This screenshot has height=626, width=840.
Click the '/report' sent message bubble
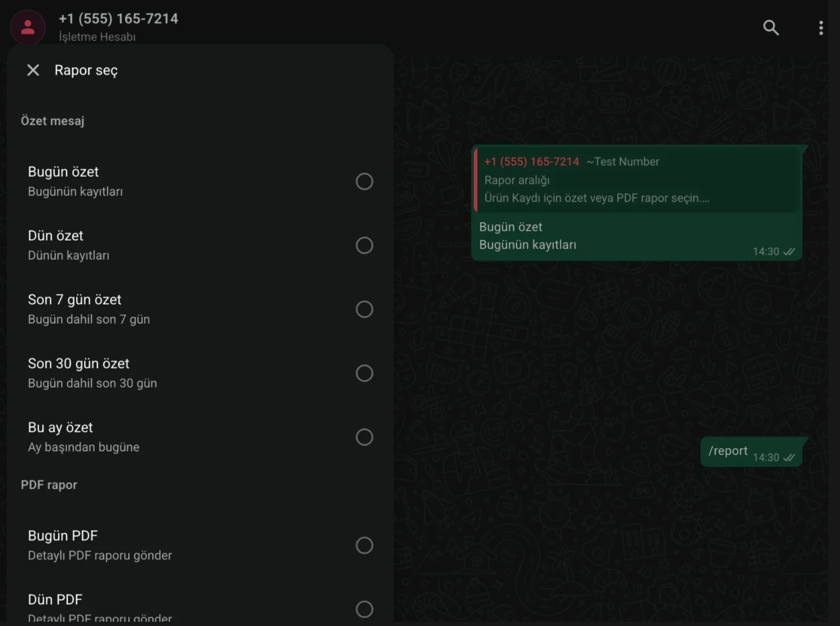[751, 452]
